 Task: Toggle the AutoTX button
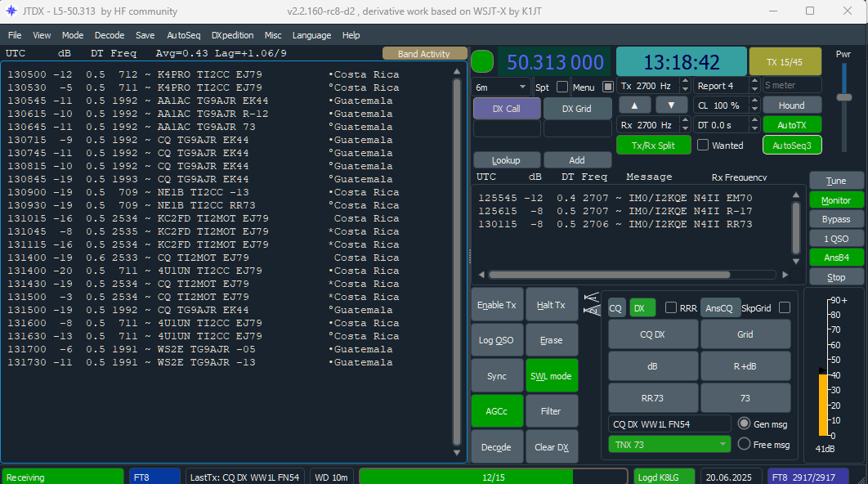tap(792, 125)
